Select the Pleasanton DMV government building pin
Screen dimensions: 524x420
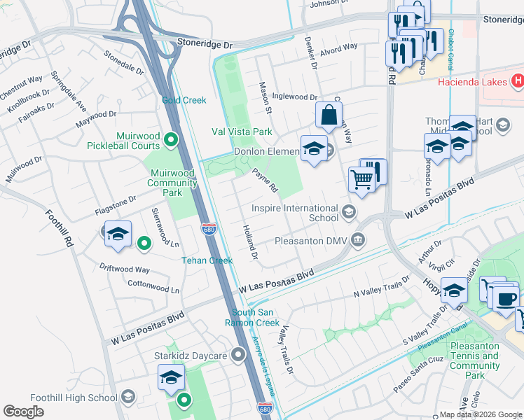point(358,239)
